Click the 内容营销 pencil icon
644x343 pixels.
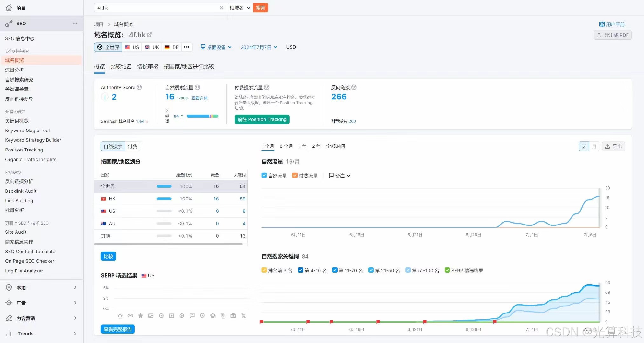click(x=9, y=318)
